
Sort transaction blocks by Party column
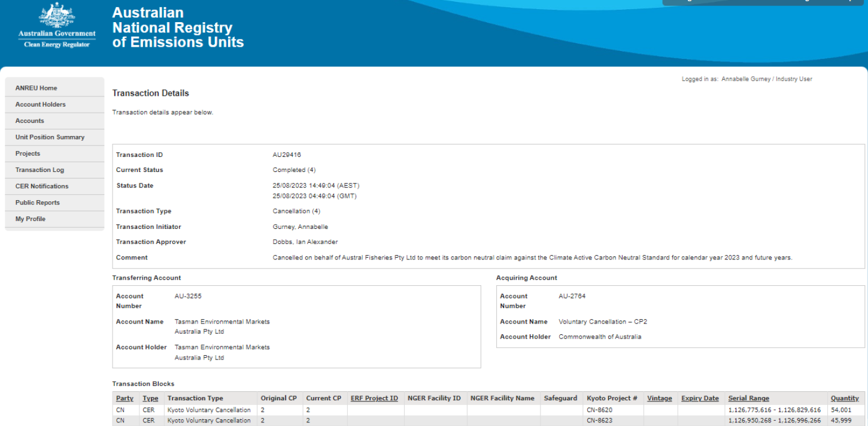click(x=125, y=398)
